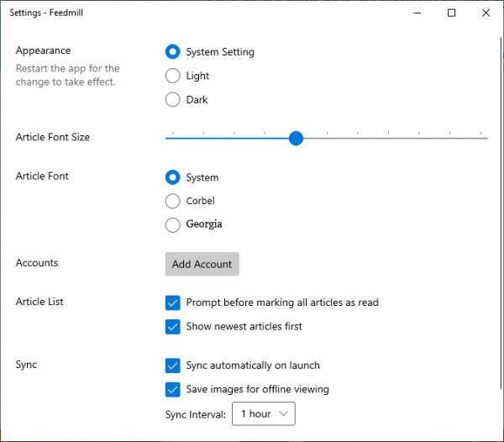Maximize the Feedmill Settings window
The width and height of the screenshot is (504, 442).
[x=452, y=13]
